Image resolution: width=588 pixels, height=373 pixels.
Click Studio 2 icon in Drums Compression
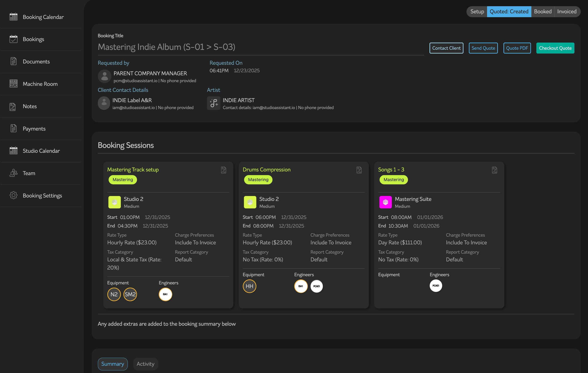[250, 202]
